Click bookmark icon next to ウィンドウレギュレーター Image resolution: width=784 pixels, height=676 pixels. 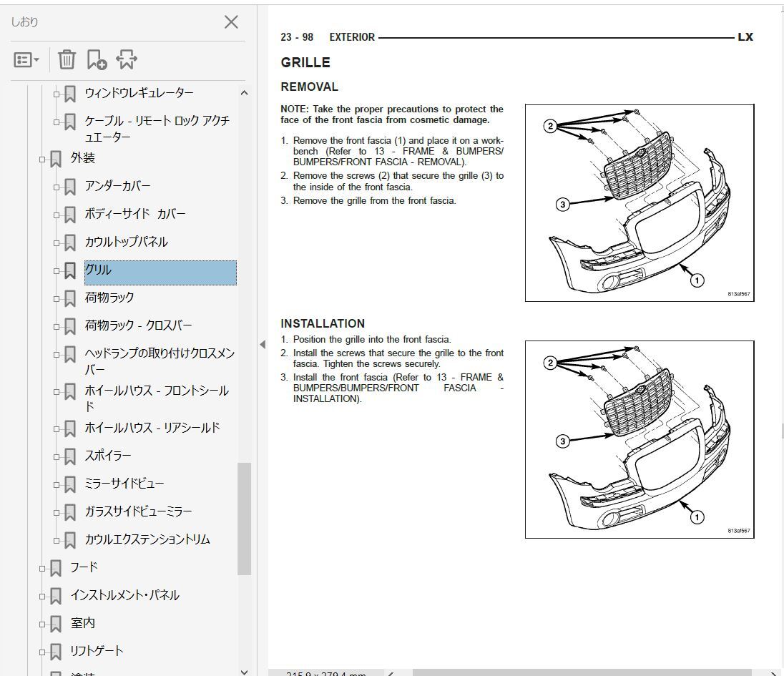[x=70, y=94]
